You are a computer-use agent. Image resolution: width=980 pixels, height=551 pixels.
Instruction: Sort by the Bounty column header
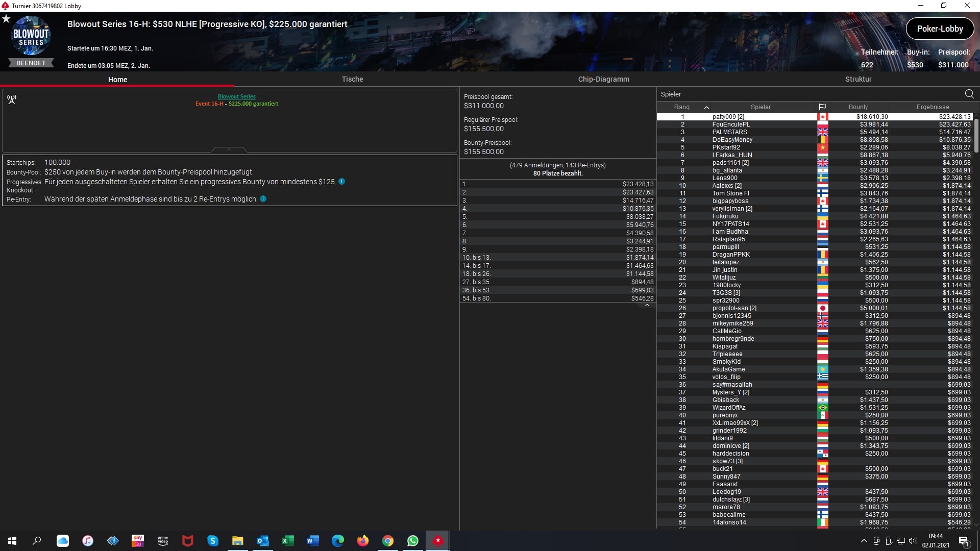[858, 107]
